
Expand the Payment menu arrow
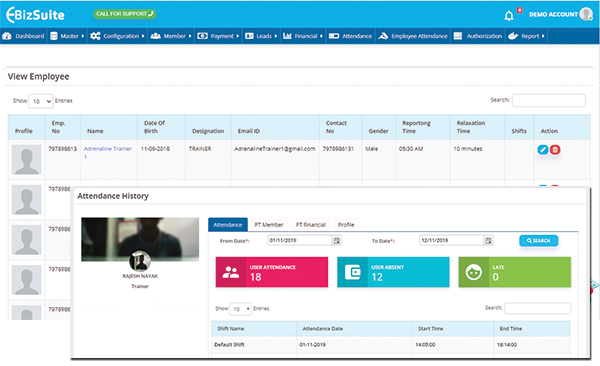(238, 36)
